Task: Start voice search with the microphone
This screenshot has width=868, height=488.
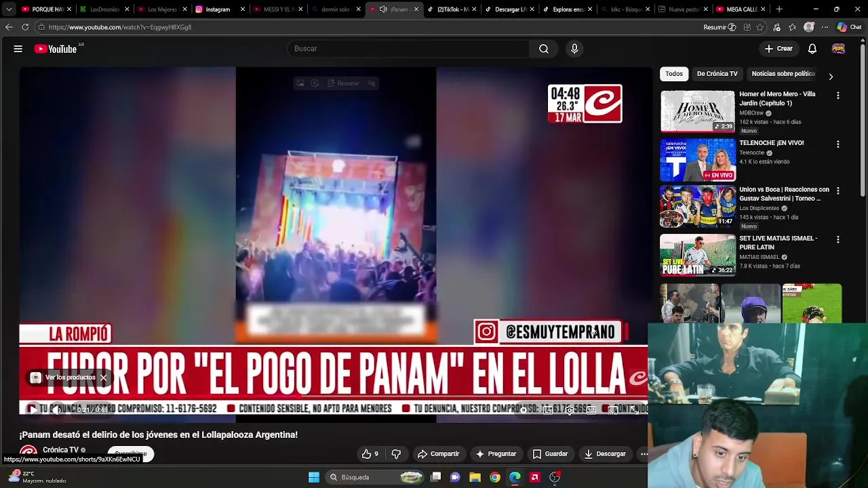Action: click(574, 49)
